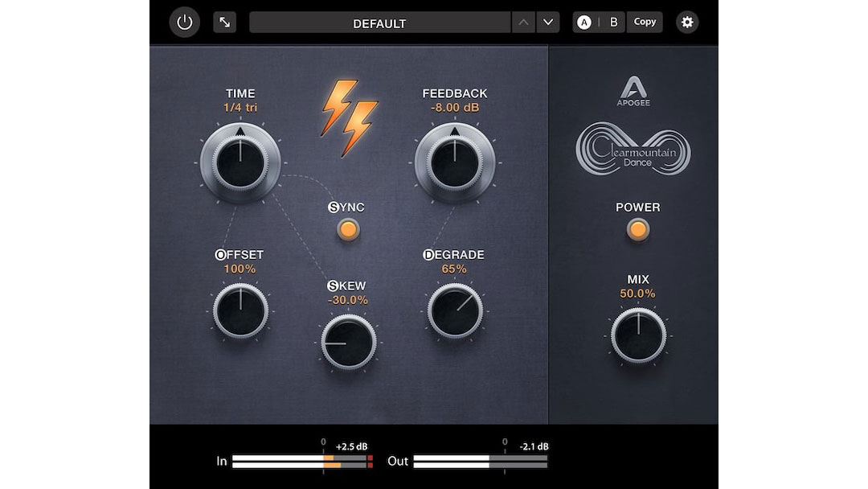Open the settings gear icon
Image resolution: width=868 pixels, height=489 pixels.
(687, 23)
